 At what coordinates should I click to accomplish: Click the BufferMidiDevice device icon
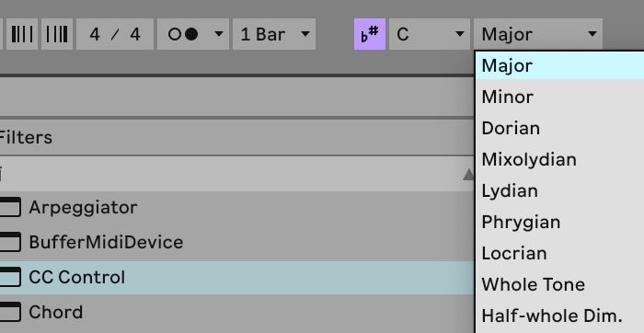tap(10, 242)
